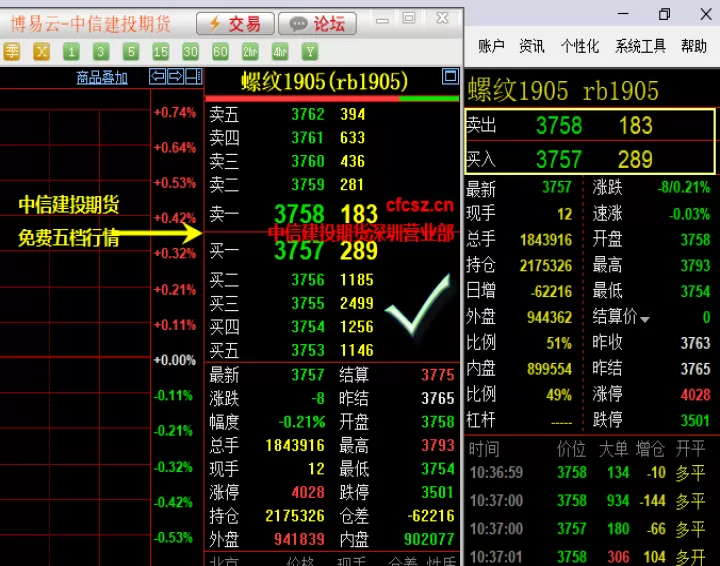Click the 跌停 value 3501 in right panel
Viewport: 720px width, 566px height.
coord(696,420)
